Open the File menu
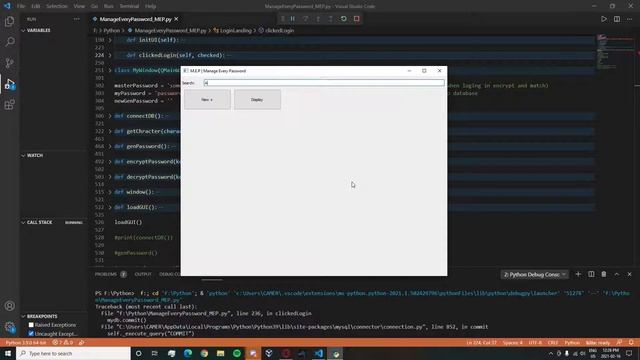 click(x=21, y=6)
